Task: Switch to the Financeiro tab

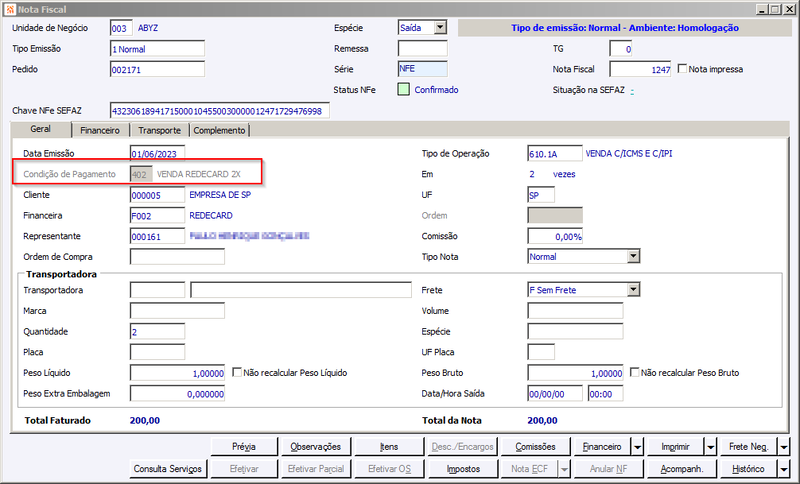Action: click(100, 131)
